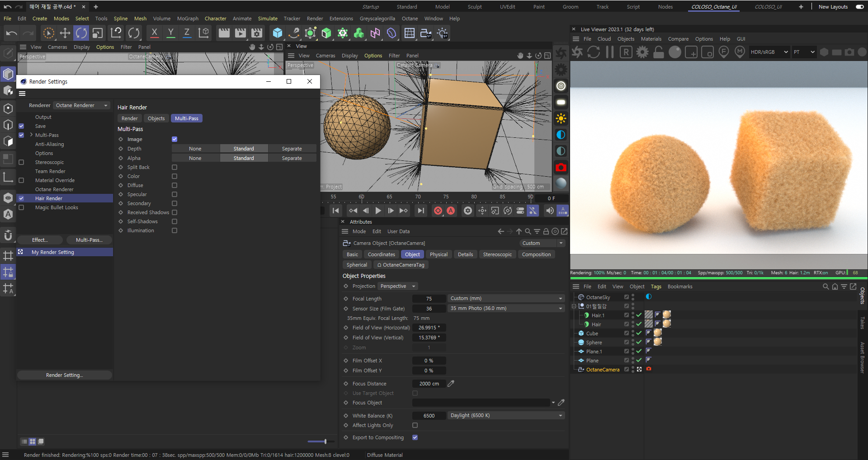Image resolution: width=868 pixels, height=460 pixels.
Task: Toggle Affect Lights Only checkbox
Action: (x=415, y=425)
